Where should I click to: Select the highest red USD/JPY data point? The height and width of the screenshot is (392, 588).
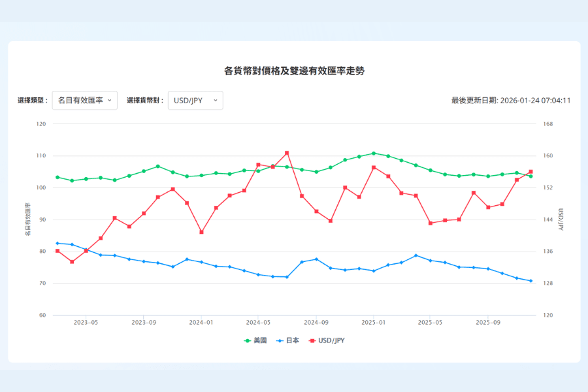pos(287,153)
